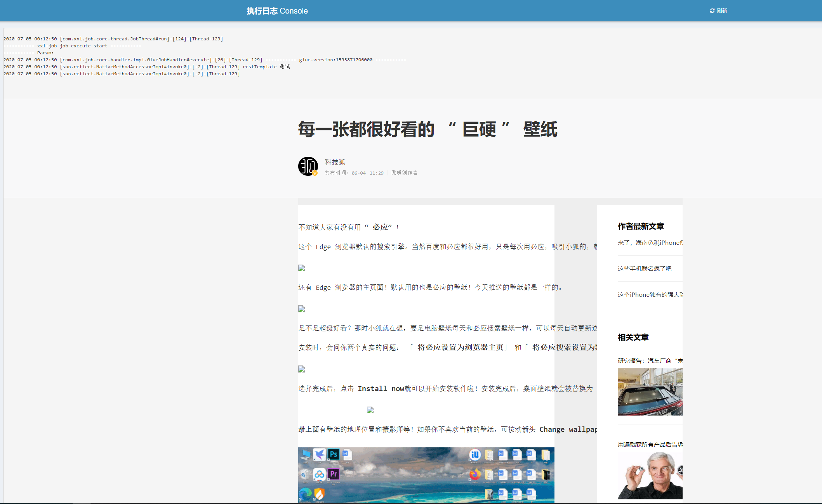Click the 执行日志 Console header title

point(277,11)
